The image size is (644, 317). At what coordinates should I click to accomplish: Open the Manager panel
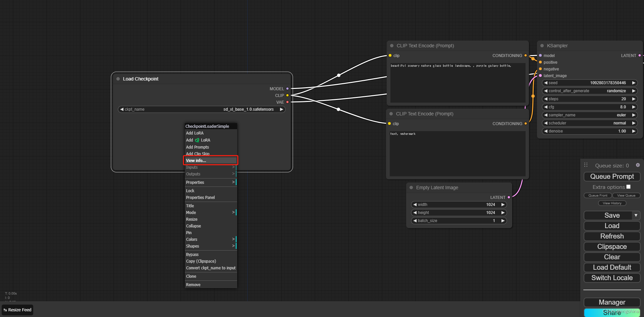[612, 302]
